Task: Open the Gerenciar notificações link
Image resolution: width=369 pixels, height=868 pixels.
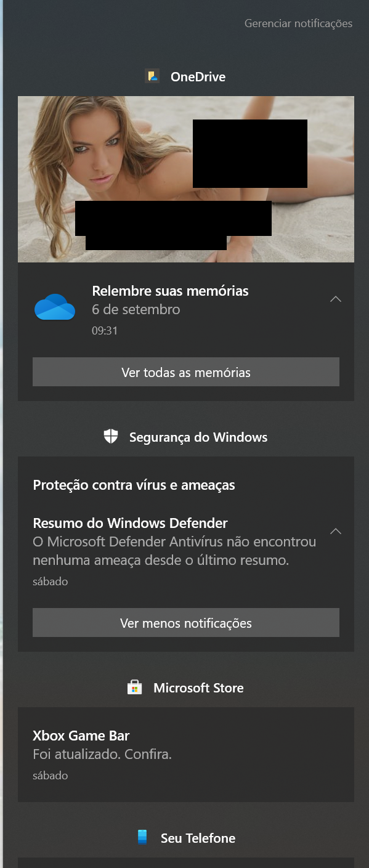Action: (298, 23)
